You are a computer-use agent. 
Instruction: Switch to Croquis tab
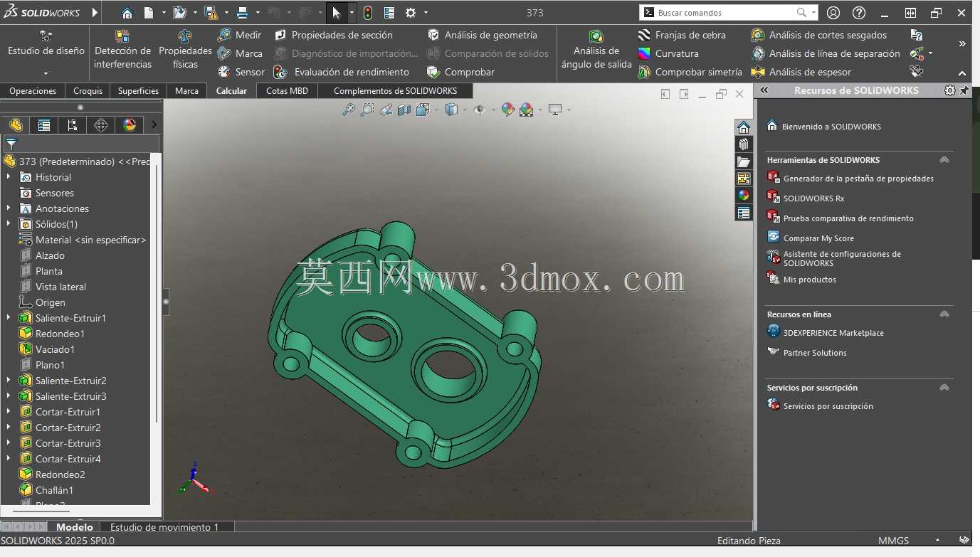coord(88,91)
